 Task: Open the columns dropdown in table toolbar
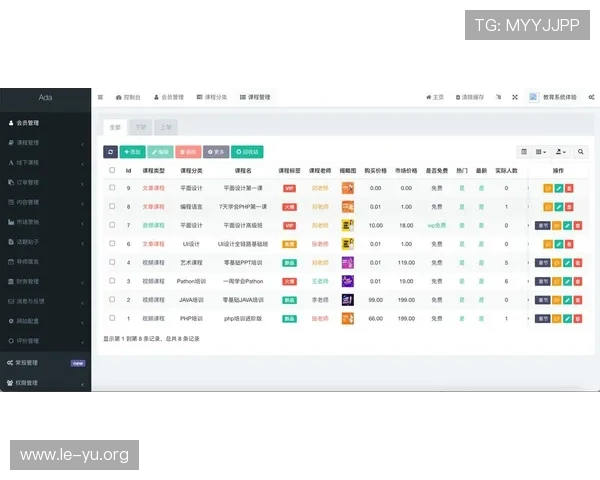pyautogui.click(x=541, y=152)
